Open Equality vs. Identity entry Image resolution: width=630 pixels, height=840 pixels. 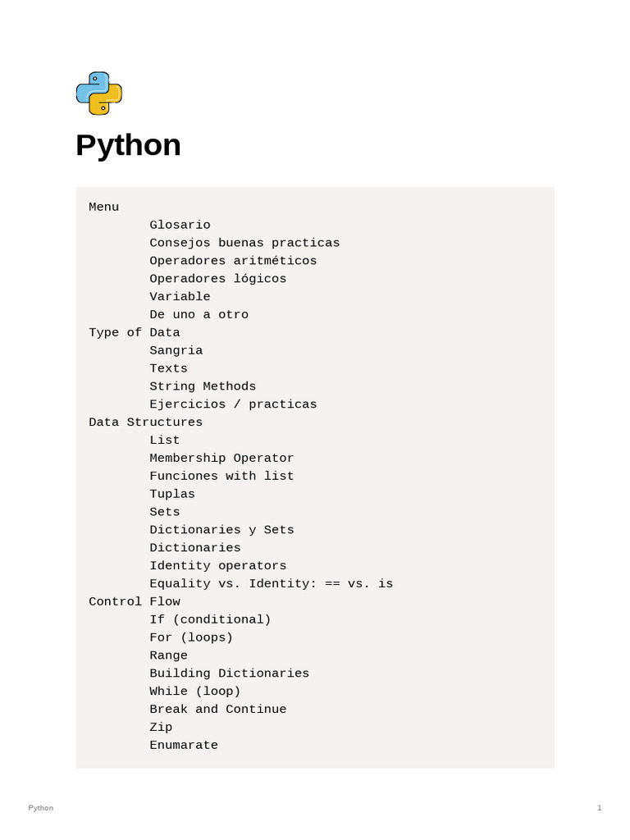[x=271, y=584]
